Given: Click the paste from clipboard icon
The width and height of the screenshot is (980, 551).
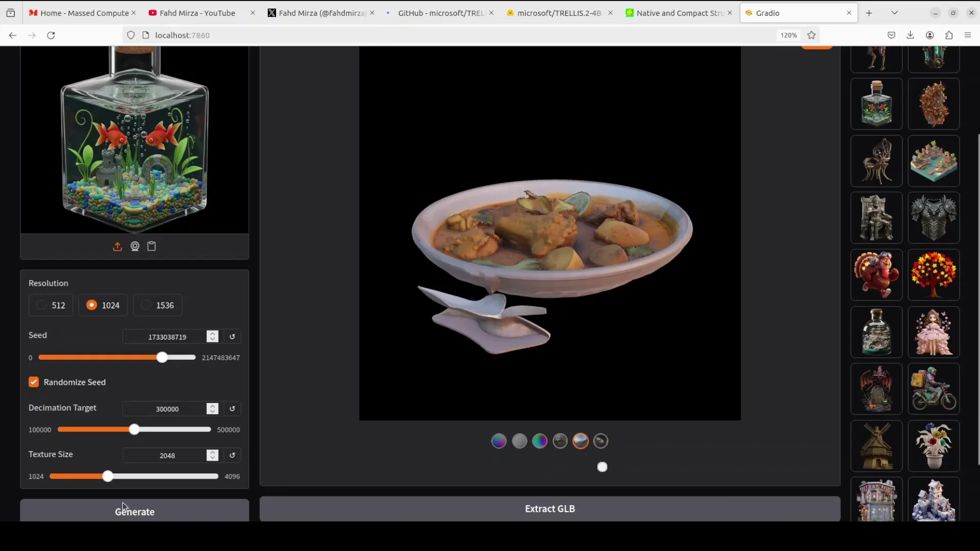Looking at the screenshot, I should (152, 246).
